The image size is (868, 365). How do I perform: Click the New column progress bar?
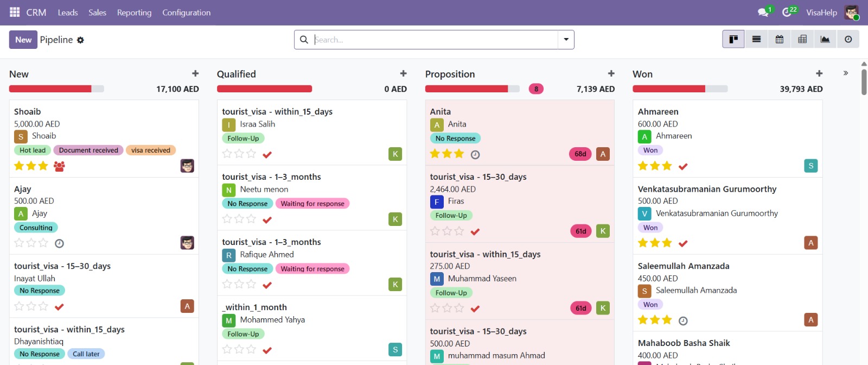[x=56, y=89]
